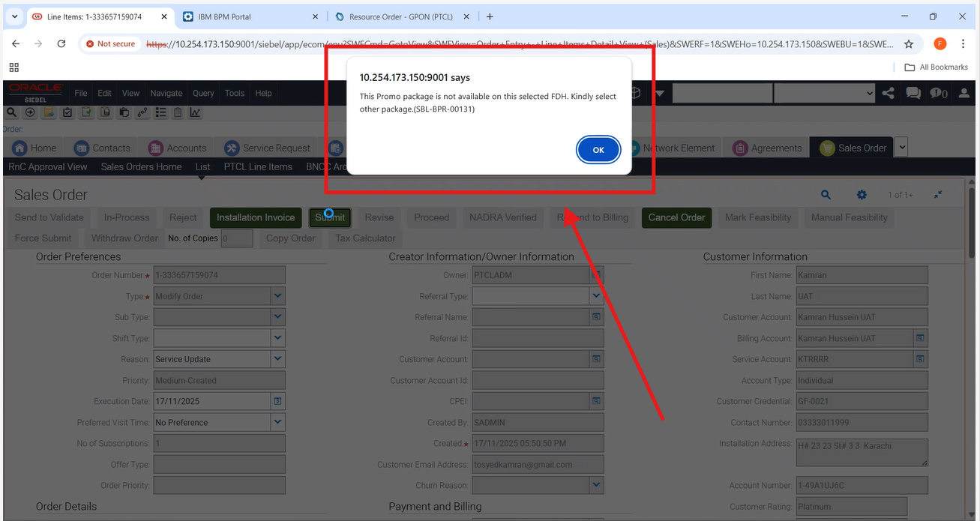980x521 pixels.
Task: Click the bulleted list icon in toolbar
Action: tap(160, 112)
